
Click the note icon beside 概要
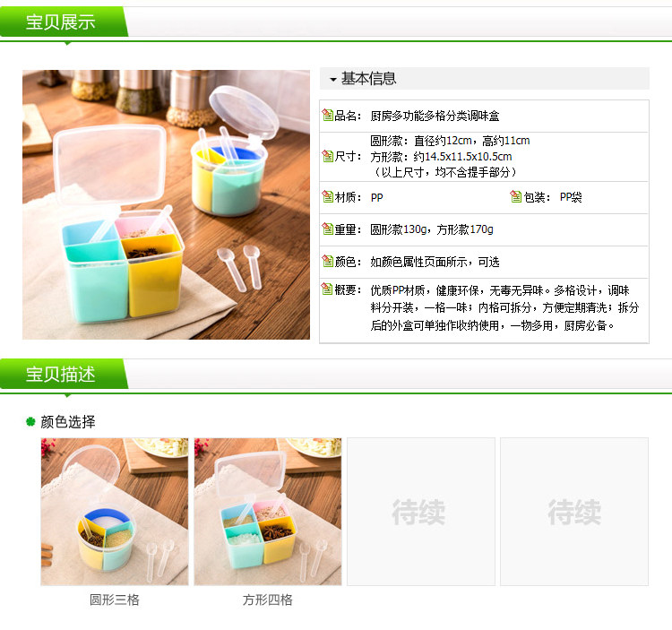pos(327,289)
